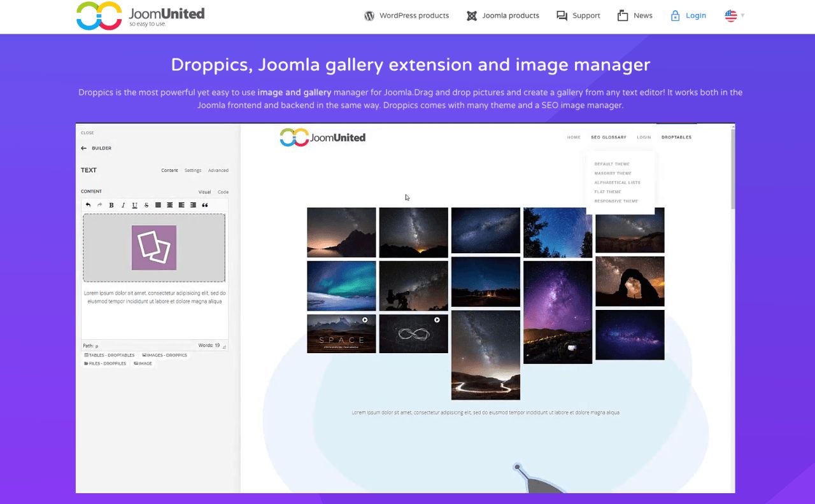
Task: Click the JoomUnited logo in the header
Action: [140, 16]
